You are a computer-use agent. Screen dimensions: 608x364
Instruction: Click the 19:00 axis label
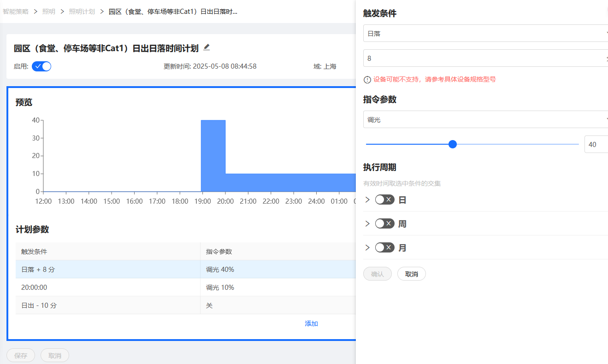[x=202, y=201]
